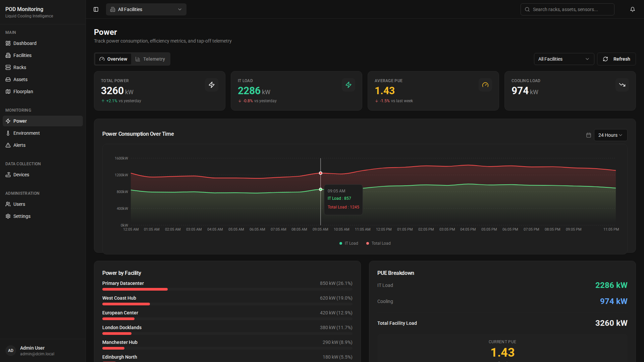Viewport: 644px width, 362px height.
Task: Select the Overview tab
Action: point(113,59)
